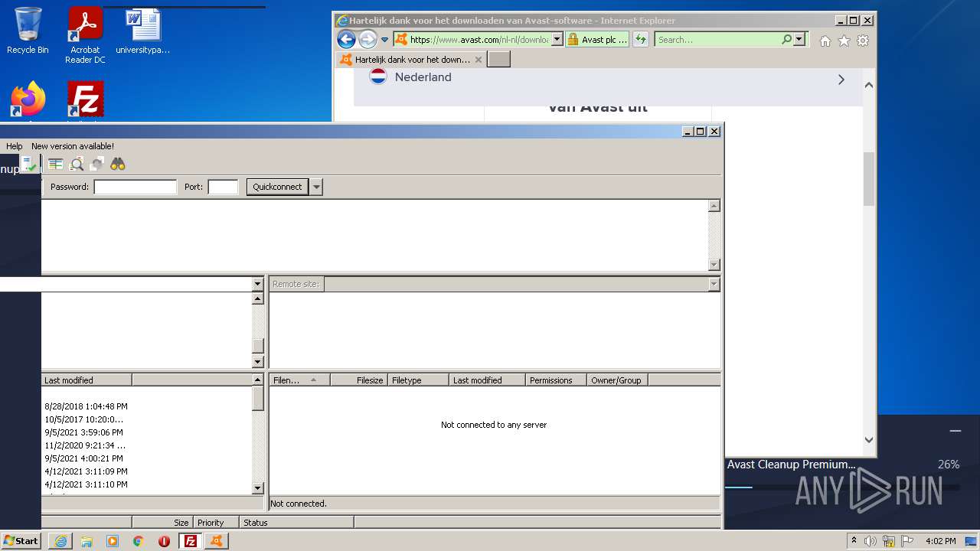
Task: Launch Firefox from the desktop icon
Action: point(28,99)
